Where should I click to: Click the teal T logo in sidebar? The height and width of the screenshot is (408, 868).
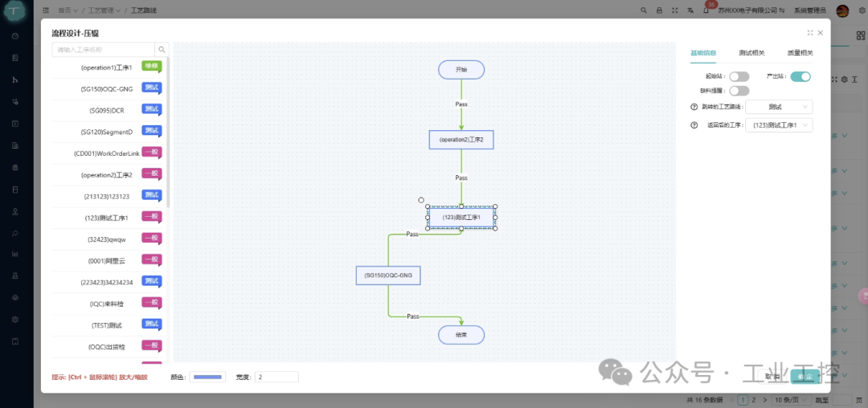(16, 12)
